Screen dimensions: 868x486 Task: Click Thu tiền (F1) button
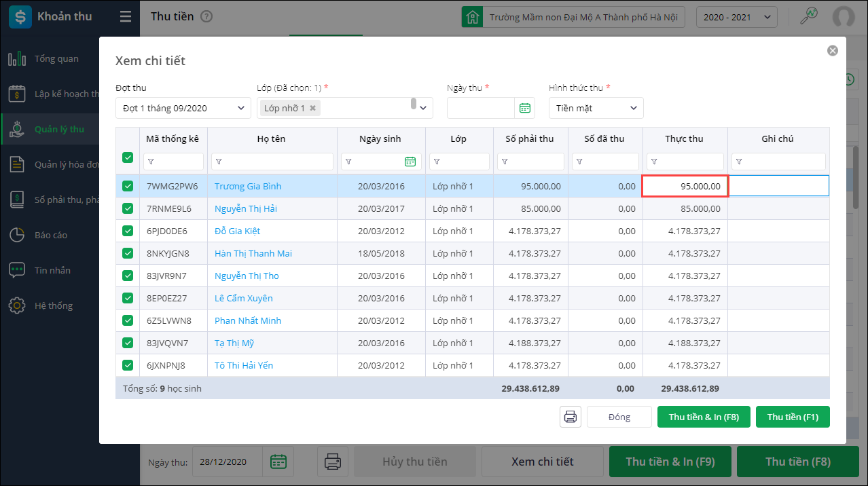coord(793,417)
